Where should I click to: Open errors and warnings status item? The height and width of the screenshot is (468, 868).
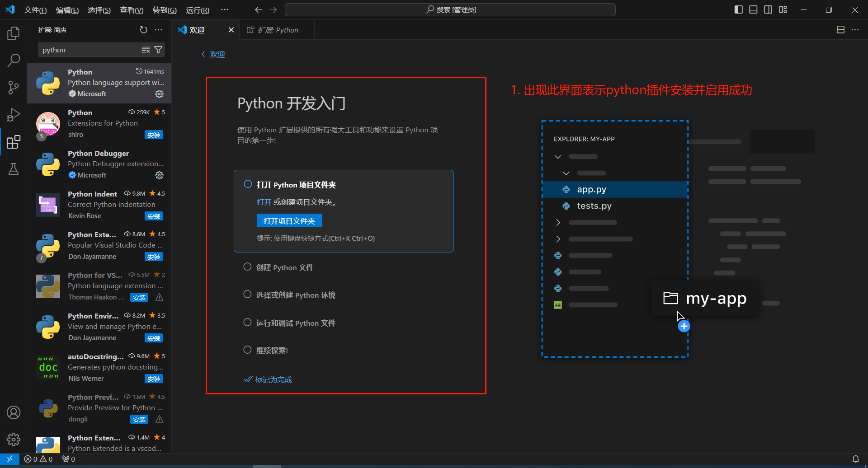(x=38, y=459)
